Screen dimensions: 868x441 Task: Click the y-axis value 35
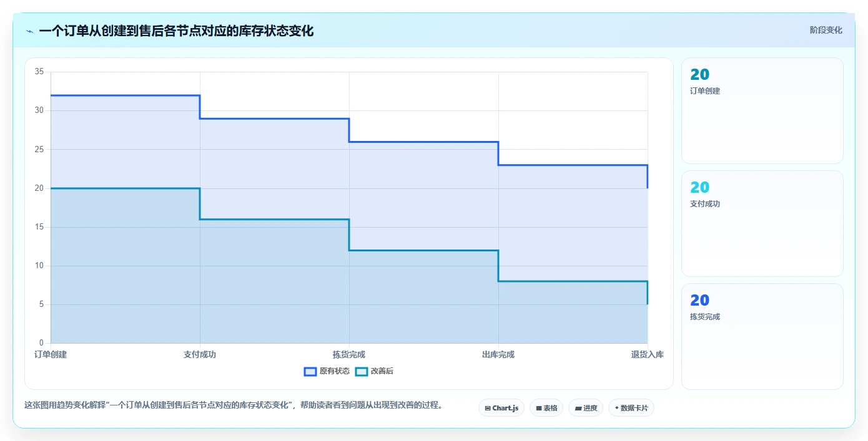(39, 72)
